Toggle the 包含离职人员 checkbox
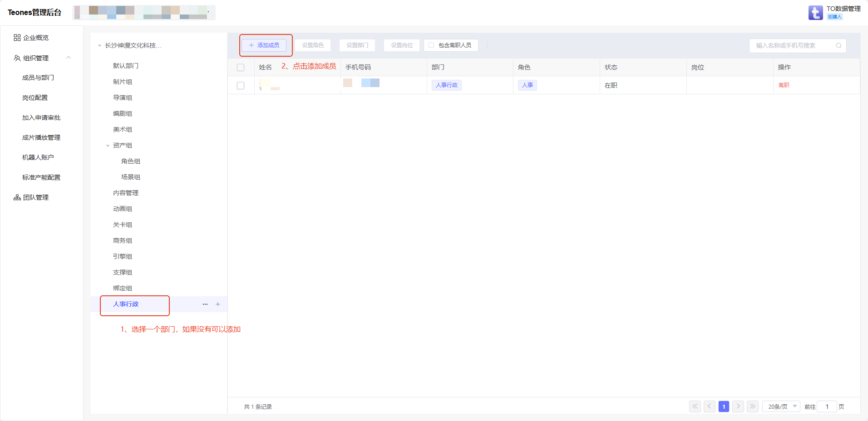Viewport: 868px width, 421px height. (x=431, y=45)
